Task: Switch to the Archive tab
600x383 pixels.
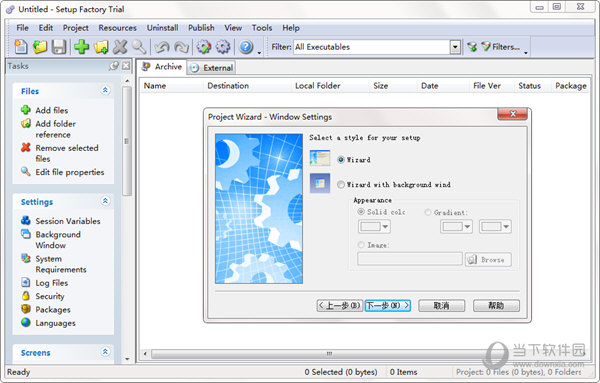Action: [x=162, y=67]
